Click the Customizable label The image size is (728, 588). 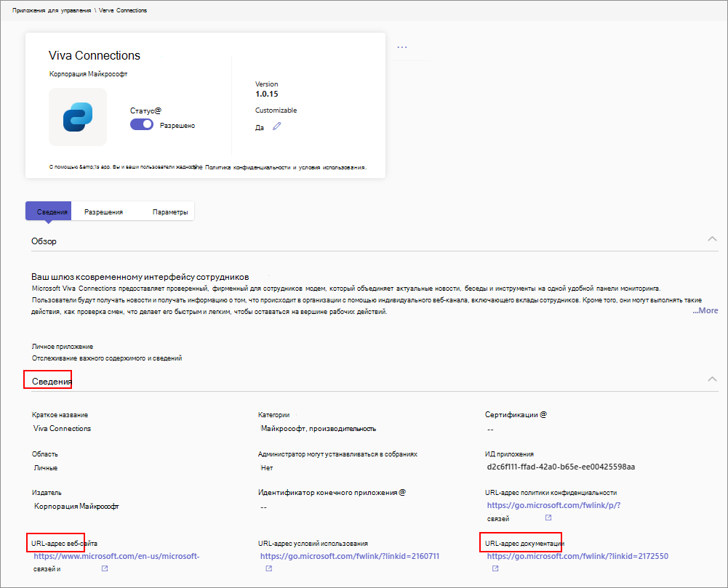[276, 110]
